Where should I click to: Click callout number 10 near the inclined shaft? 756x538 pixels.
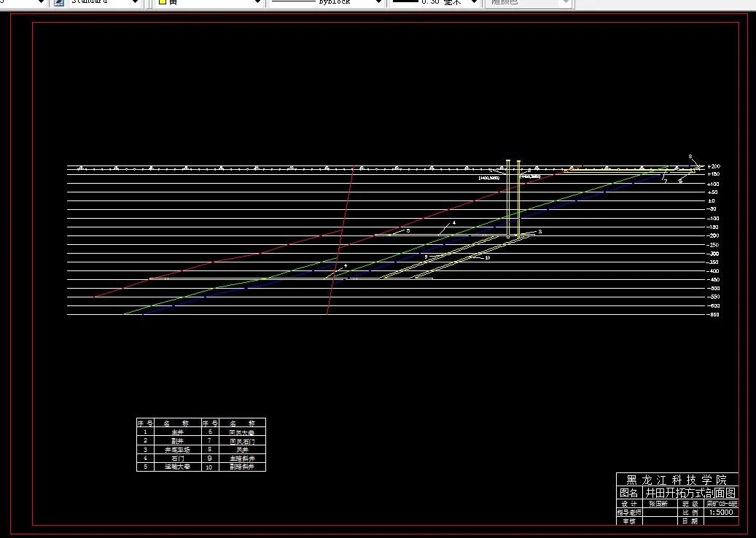click(488, 258)
